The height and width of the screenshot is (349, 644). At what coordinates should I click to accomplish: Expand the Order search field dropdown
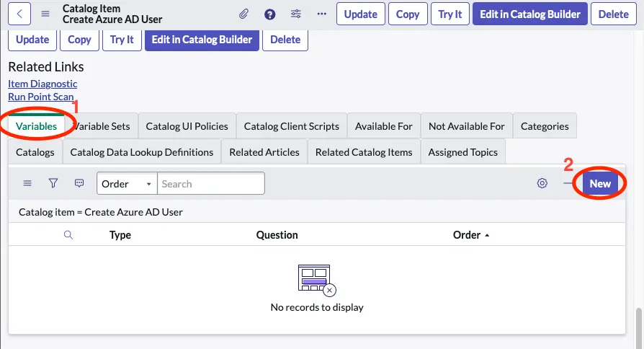point(127,183)
